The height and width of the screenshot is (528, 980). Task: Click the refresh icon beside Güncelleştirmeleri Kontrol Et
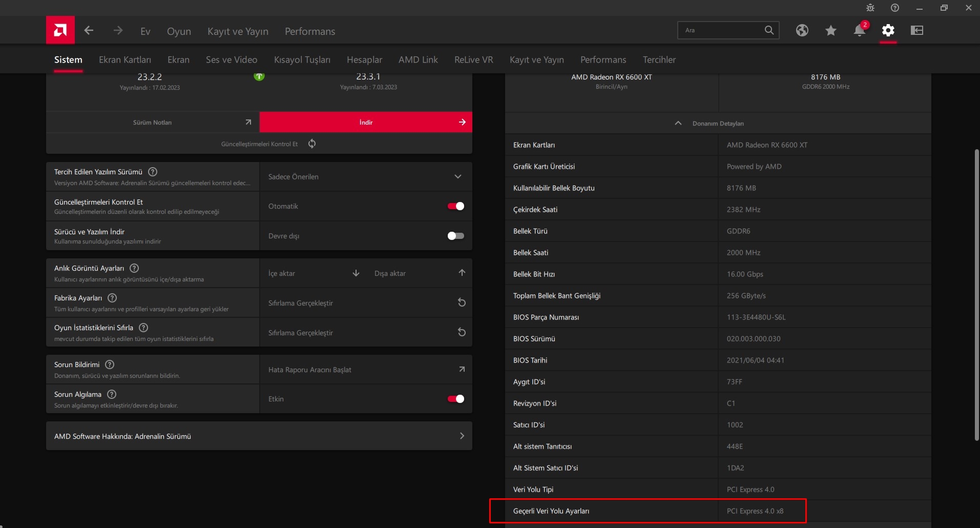pos(311,144)
